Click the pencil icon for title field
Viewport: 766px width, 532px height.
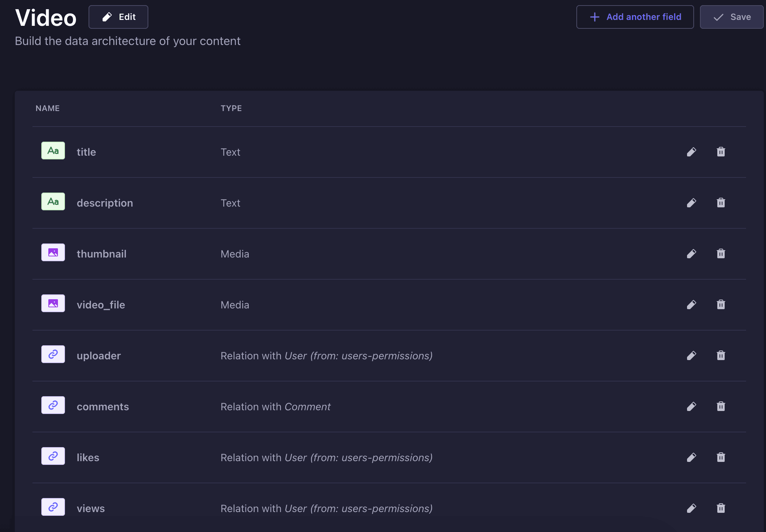point(691,152)
